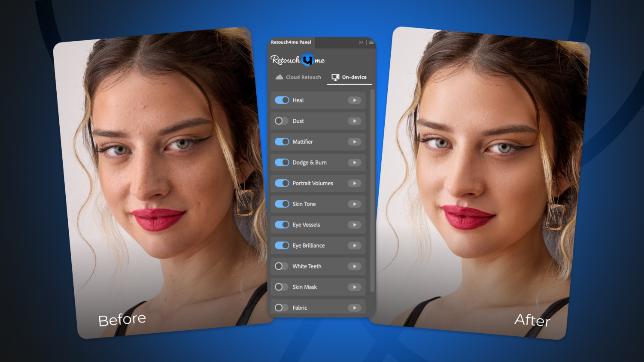Click the monitor icon beside On-device

tap(335, 77)
